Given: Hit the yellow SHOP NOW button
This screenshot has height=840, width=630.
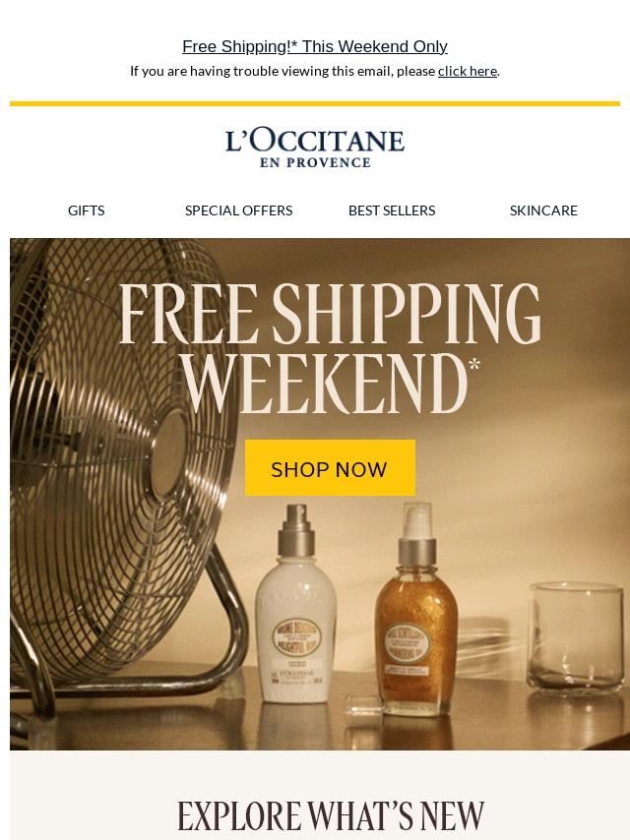Looking at the screenshot, I should (330, 467).
